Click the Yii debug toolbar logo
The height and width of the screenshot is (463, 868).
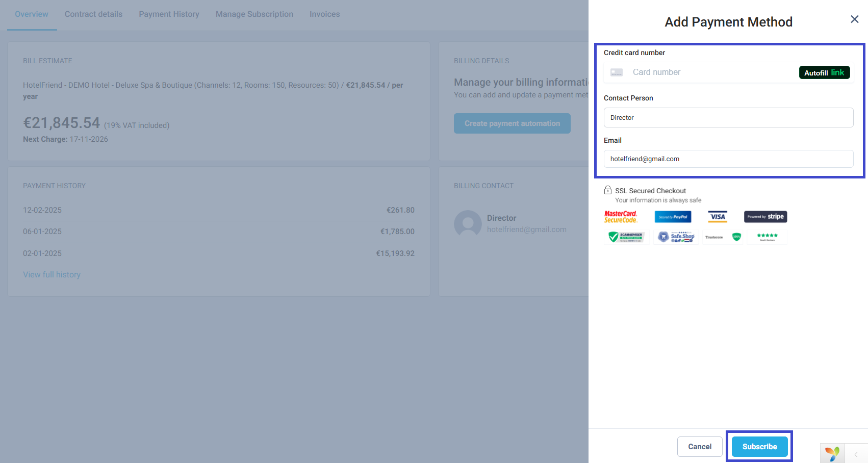[832, 453]
